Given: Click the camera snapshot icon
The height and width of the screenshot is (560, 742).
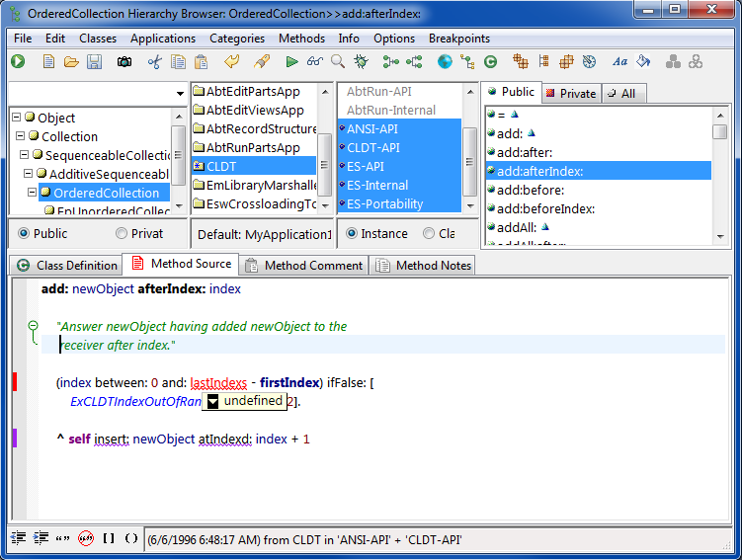Looking at the screenshot, I should [x=124, y=61].
